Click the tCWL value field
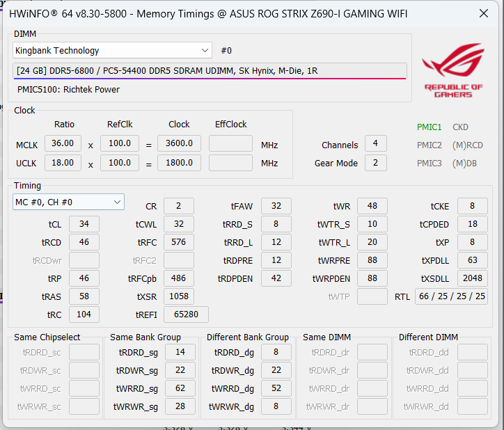504x430 pixels. (179, 224)
